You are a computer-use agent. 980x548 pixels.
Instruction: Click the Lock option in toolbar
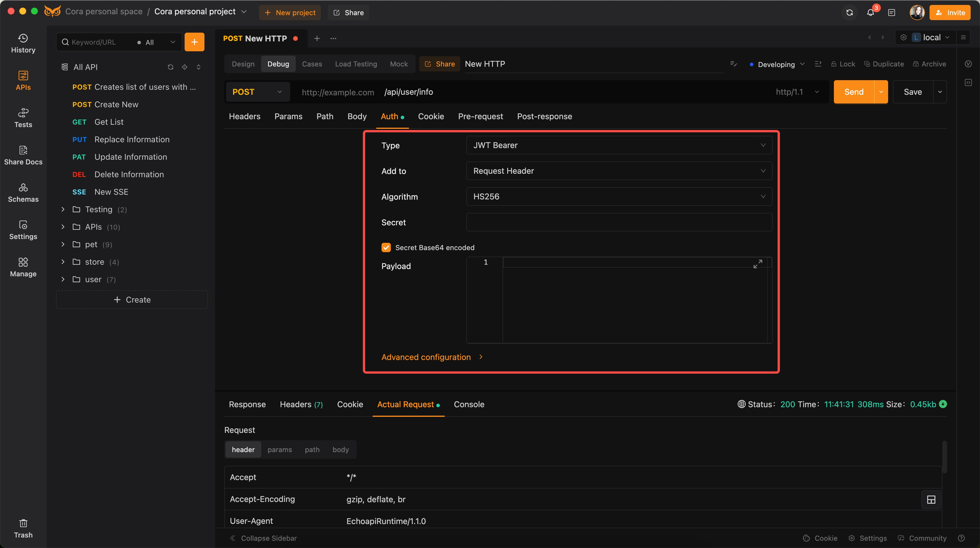842,64
